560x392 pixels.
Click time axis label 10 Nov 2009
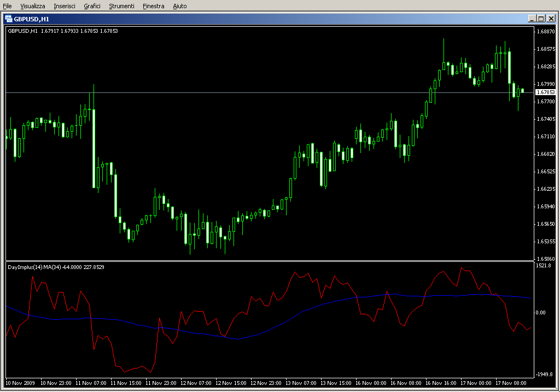click(20, 383)
